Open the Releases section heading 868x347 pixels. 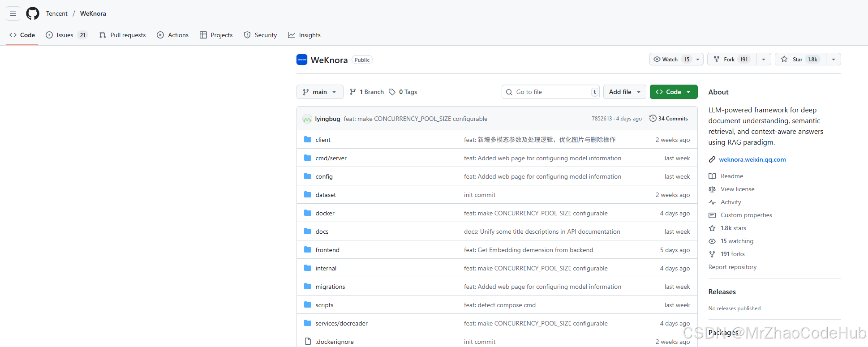tap(722, 291)
